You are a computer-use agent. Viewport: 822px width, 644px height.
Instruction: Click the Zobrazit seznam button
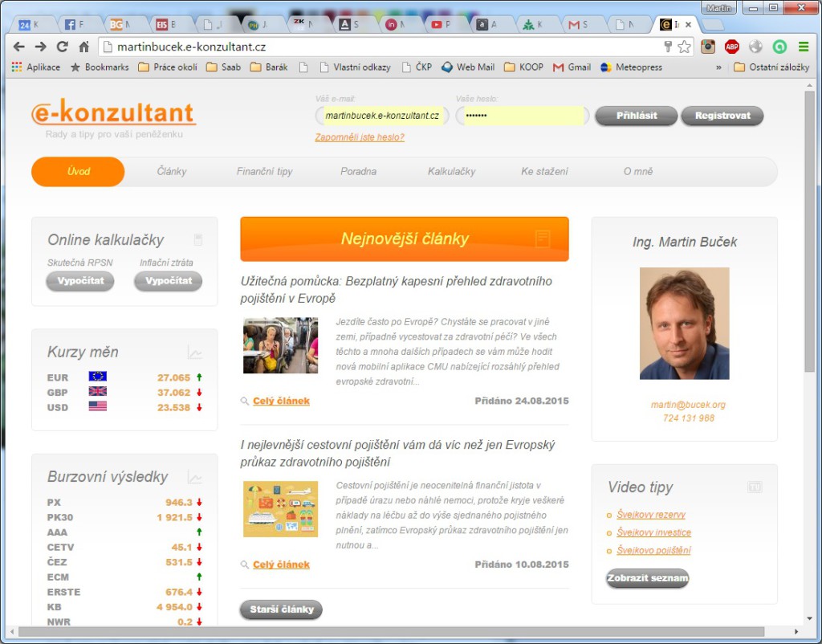pyautogui.click(x=648, y=578)
